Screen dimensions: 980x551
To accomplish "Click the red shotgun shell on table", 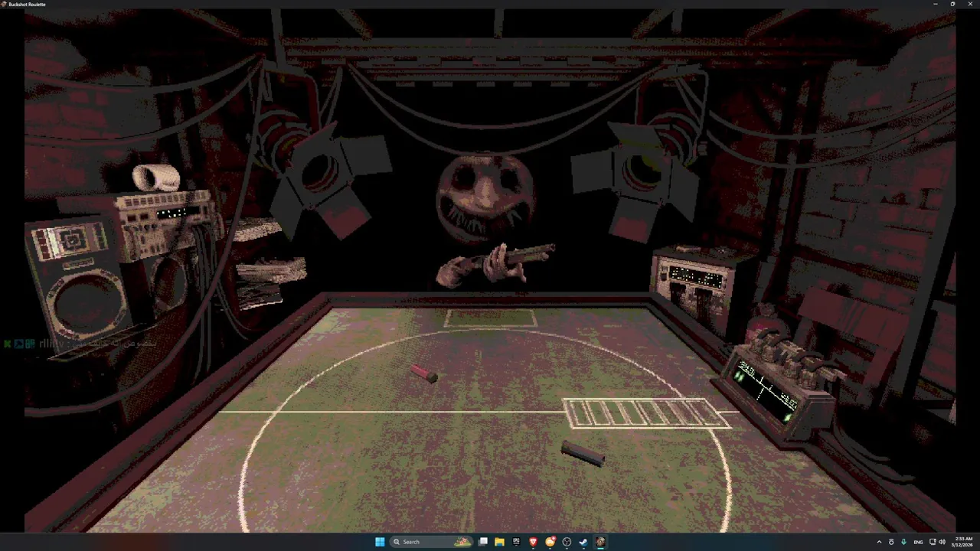I will (423, 373).
